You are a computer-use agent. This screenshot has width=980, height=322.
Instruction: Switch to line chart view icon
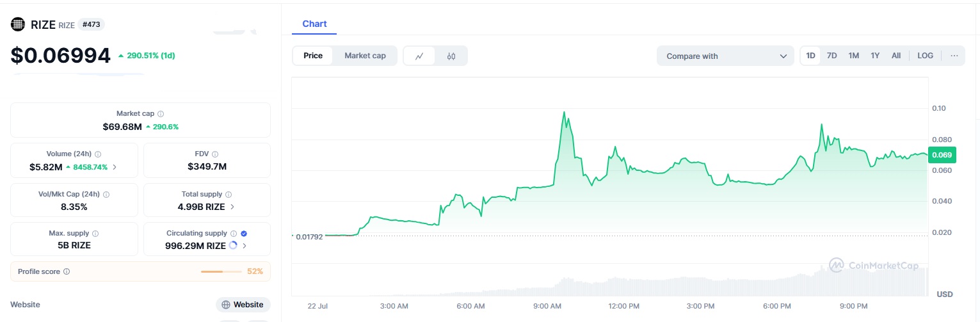click(x=419, y=56)
